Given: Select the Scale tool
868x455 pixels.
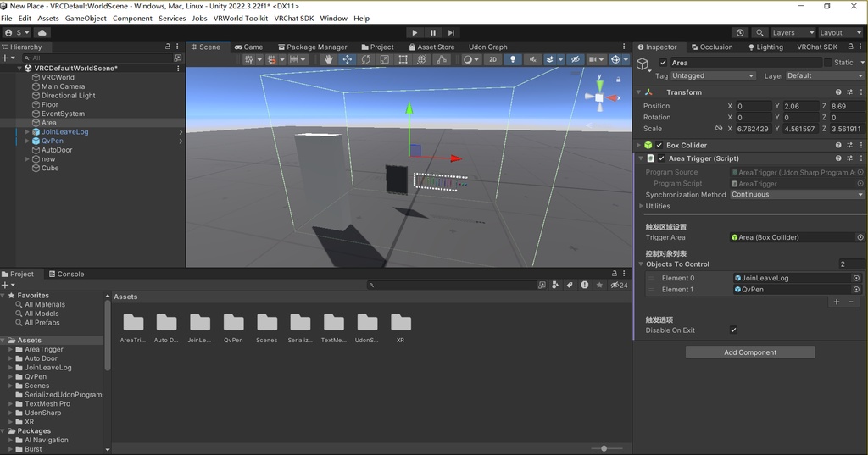Looking at the screenshot, I should point(385,59).
